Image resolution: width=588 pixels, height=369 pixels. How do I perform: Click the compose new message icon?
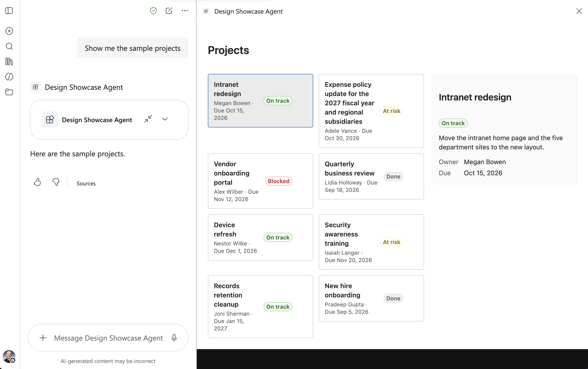(169, 11)
